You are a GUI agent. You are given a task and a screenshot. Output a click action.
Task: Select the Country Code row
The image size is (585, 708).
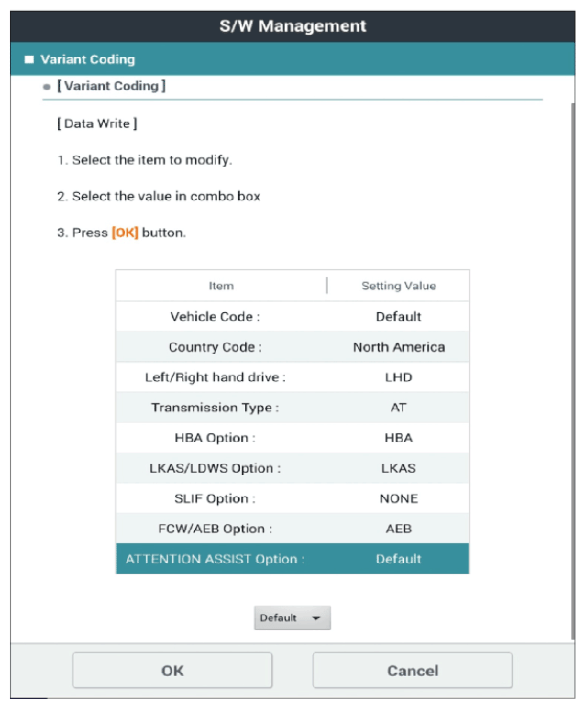(292, 347)
